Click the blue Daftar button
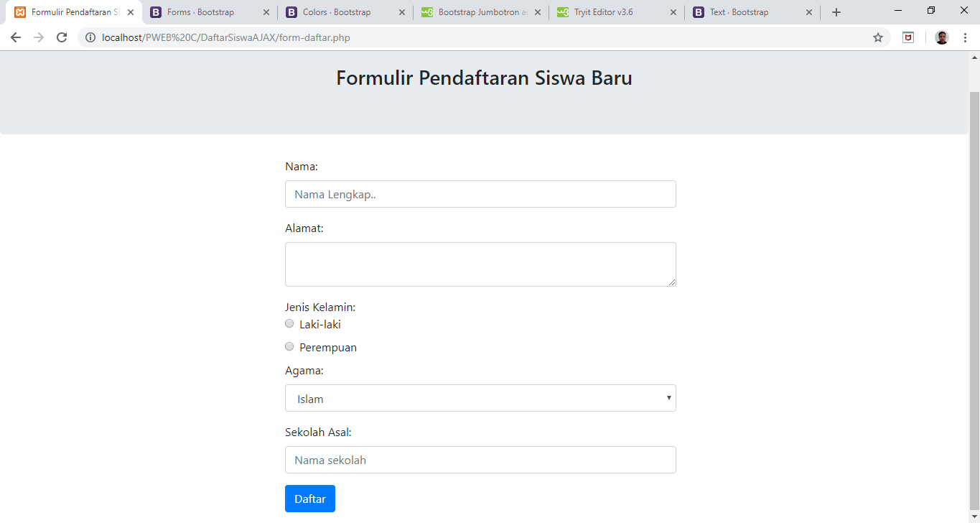This screenshot has width=980, height=523. (309, 499)
